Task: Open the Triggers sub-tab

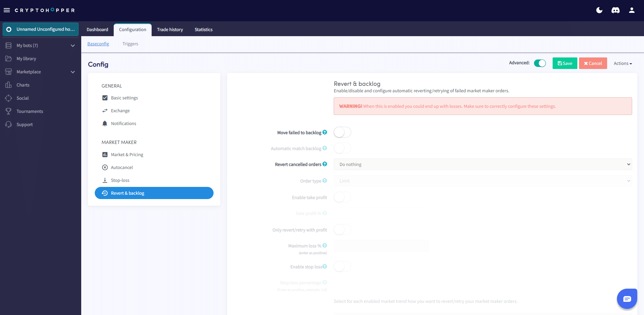Action: point(130,44)
